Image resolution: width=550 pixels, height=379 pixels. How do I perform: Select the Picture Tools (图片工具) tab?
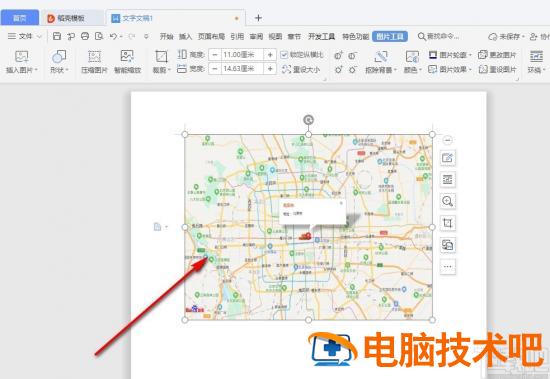pyautogui.click(x=390, y=36)
